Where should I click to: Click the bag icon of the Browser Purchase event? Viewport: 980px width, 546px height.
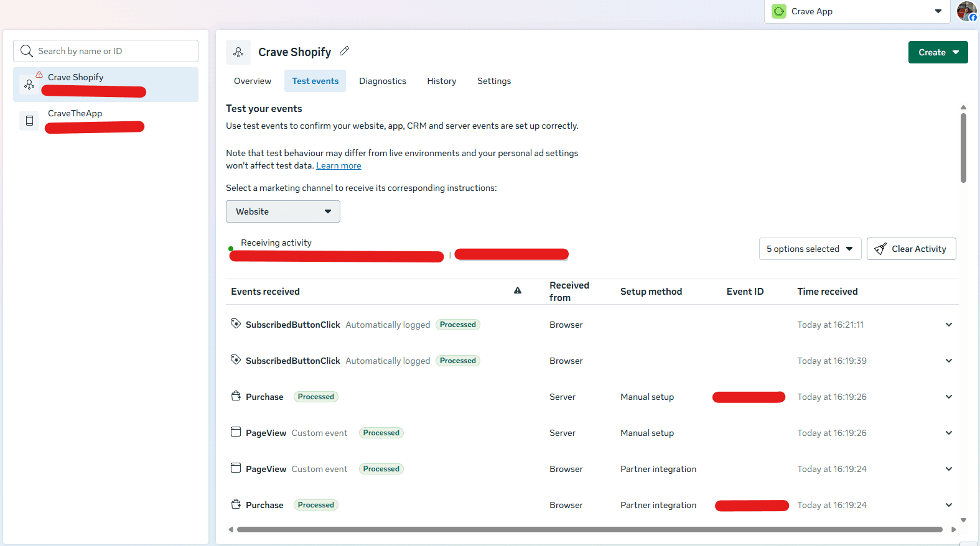(x=236, y=504)
